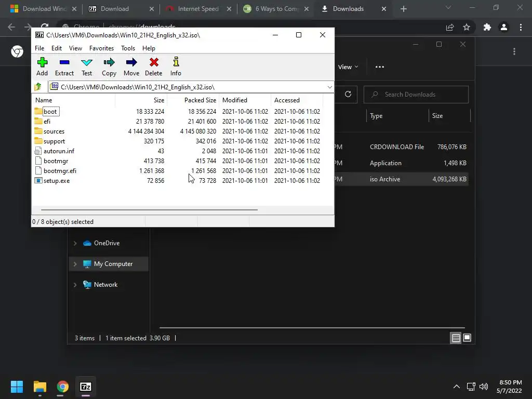Open the 7-Zip View menu
This screenshot has height=399, width=532.
point(75,48)
